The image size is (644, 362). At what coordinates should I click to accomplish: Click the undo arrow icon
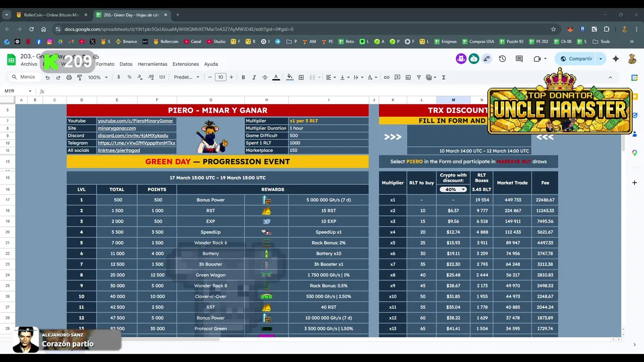pos(48,77)
